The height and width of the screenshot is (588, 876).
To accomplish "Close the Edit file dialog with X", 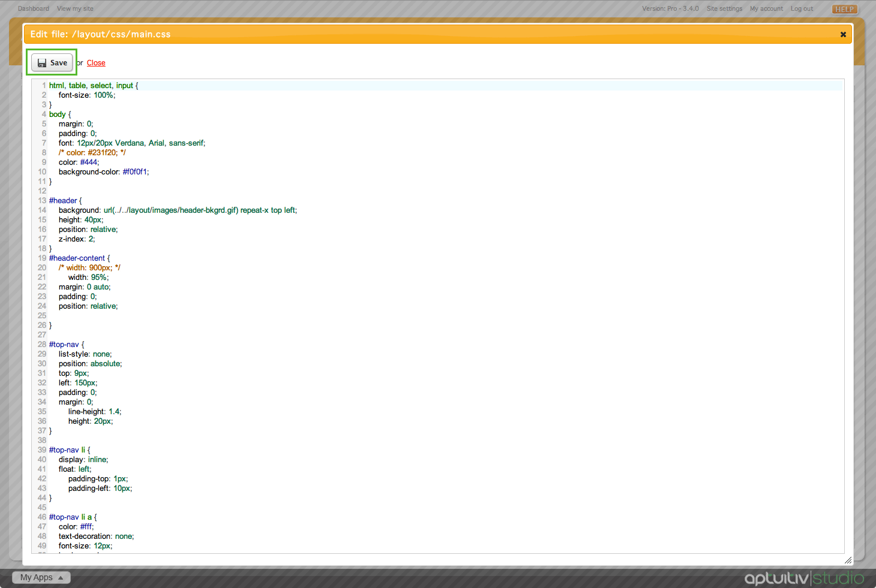I will (x=843, y=35).
